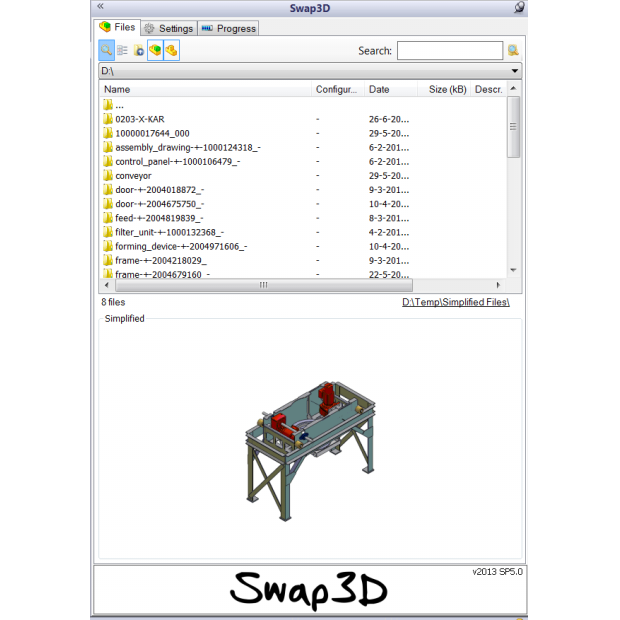Select folder frame-+-2004679160
The width and height of the screenshot is (620, 620).
tap(163, 274)
